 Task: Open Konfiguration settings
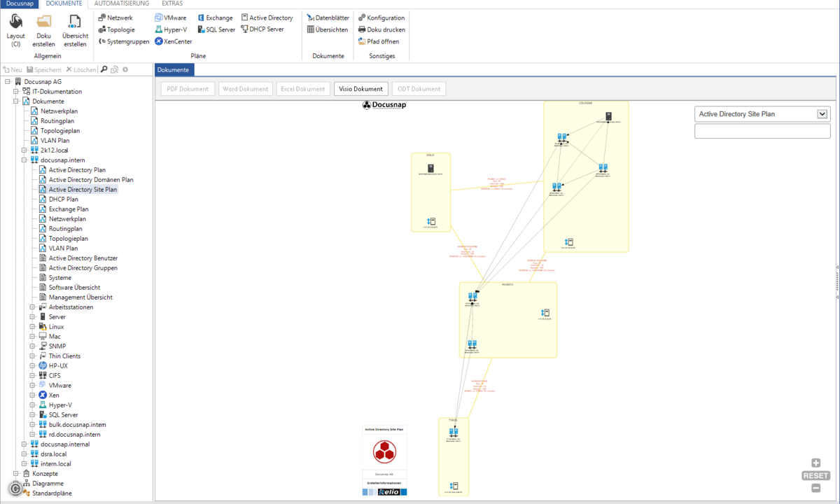pos(381,17)
